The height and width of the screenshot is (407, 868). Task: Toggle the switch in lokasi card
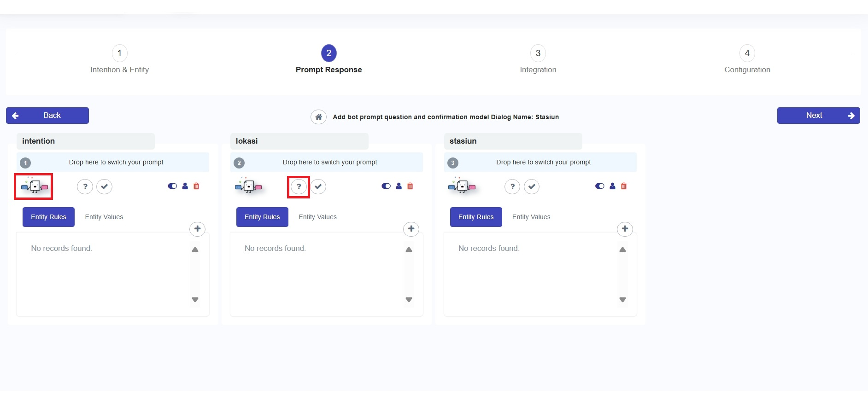[386, 186]
